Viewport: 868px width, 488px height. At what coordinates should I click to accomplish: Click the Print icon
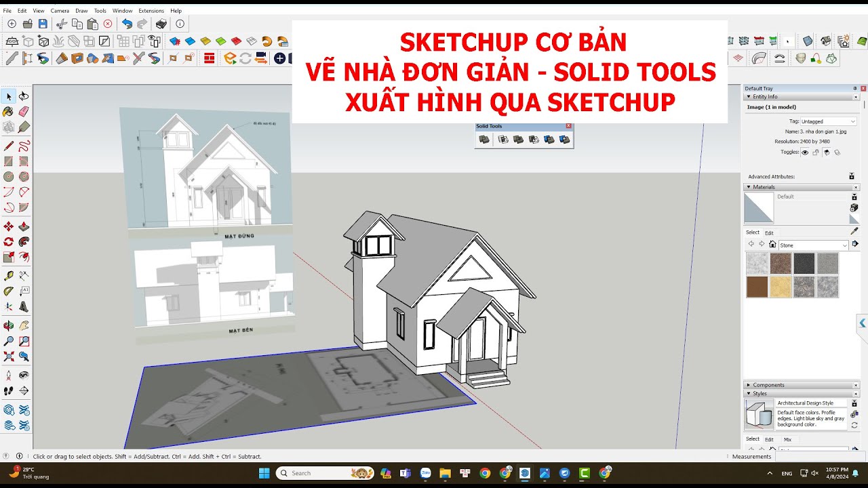click(x=161, y=24)
